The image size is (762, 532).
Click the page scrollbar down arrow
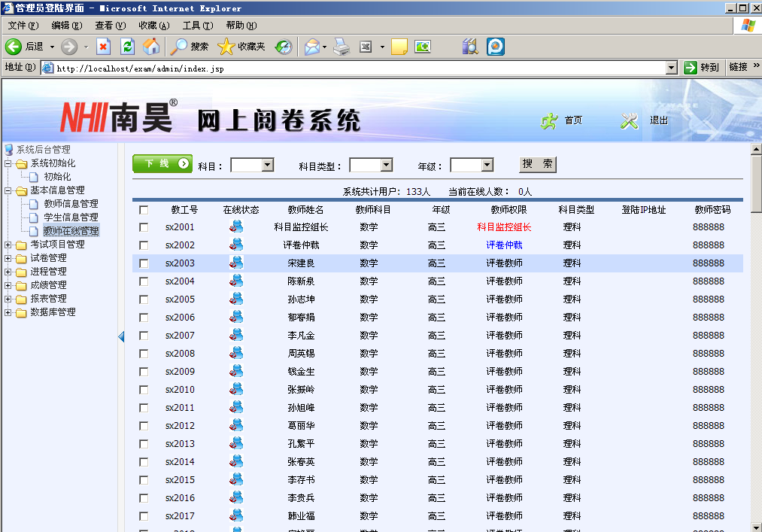click(x=756, y=527)
